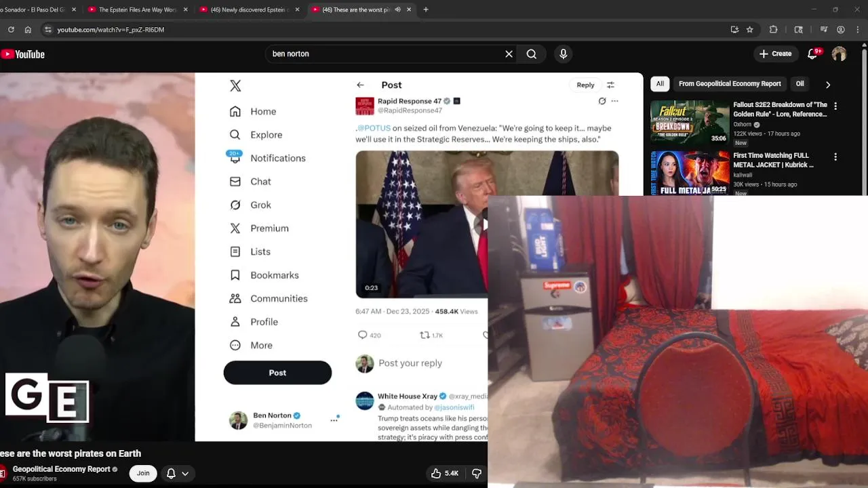Open the Geopolitical Economy Report channel name

click(x=61, y=469)
